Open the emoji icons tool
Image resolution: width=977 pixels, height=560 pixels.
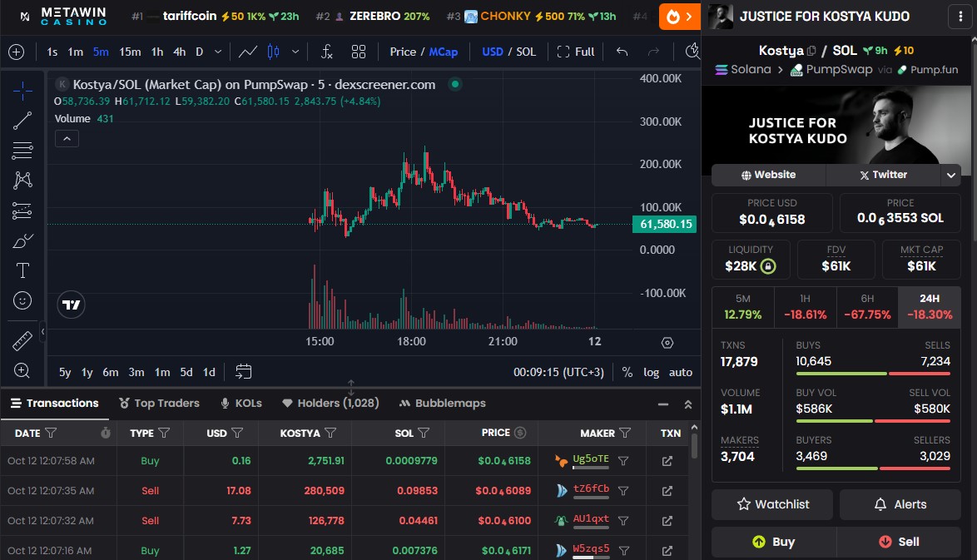22,300
